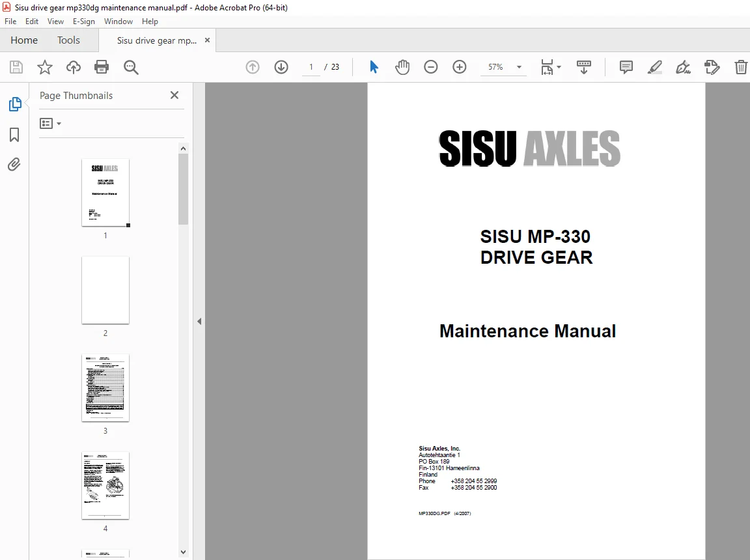Select page 4 thumbnail

[105, 485]
